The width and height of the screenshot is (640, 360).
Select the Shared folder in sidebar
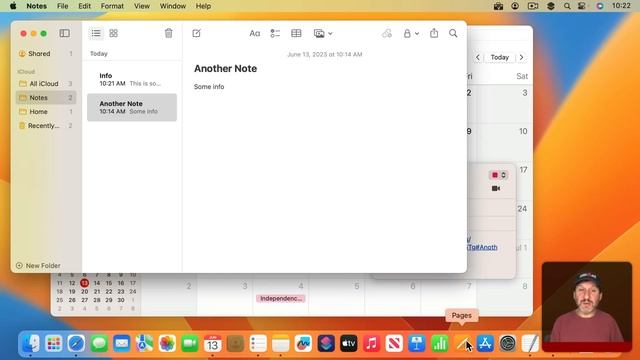point(46,53)
